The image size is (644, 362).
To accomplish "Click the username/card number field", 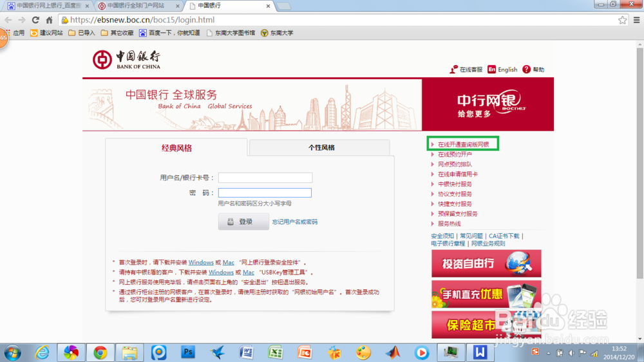I will pyautogui.click(x=265, y=178).
